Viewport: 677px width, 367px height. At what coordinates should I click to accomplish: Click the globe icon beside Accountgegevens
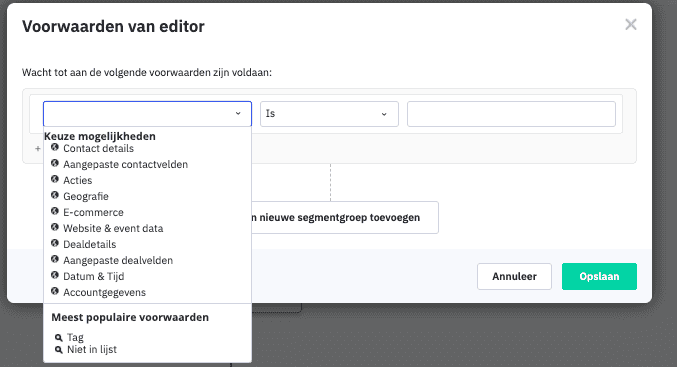point(54,291)
